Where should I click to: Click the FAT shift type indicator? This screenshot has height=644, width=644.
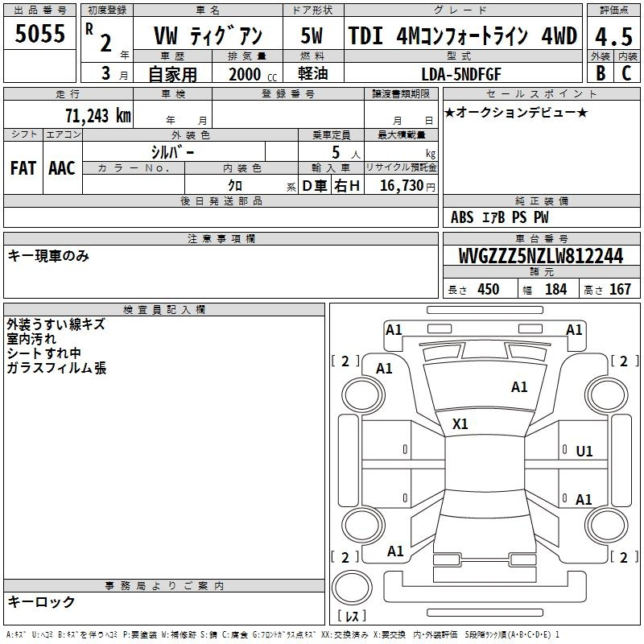23,168
